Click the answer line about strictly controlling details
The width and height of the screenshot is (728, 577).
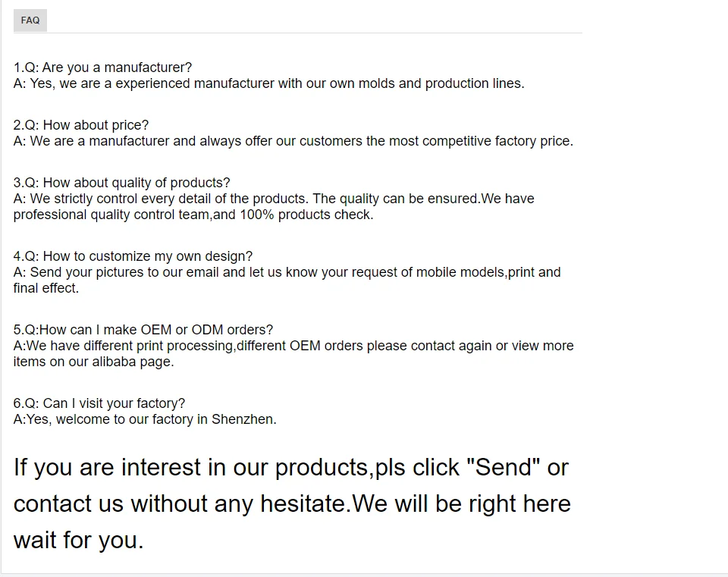[273, 199]
